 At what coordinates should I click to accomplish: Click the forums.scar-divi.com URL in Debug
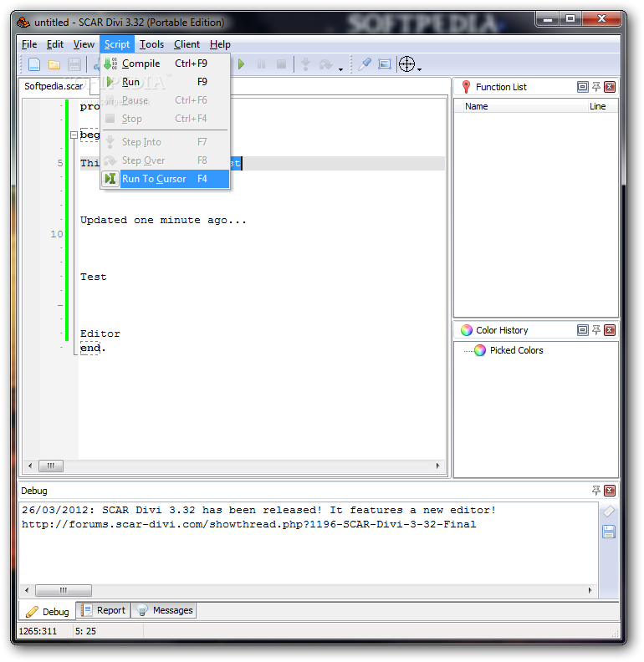(x=249, y=524)
